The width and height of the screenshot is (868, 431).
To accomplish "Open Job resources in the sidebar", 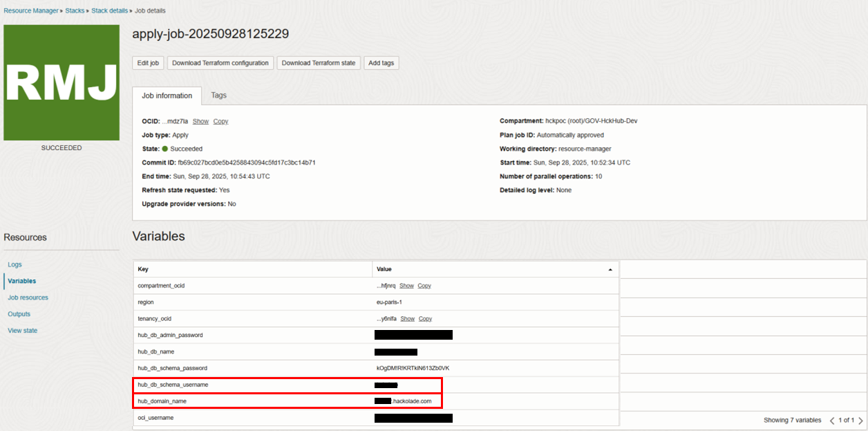I will (x=28, y=297).
